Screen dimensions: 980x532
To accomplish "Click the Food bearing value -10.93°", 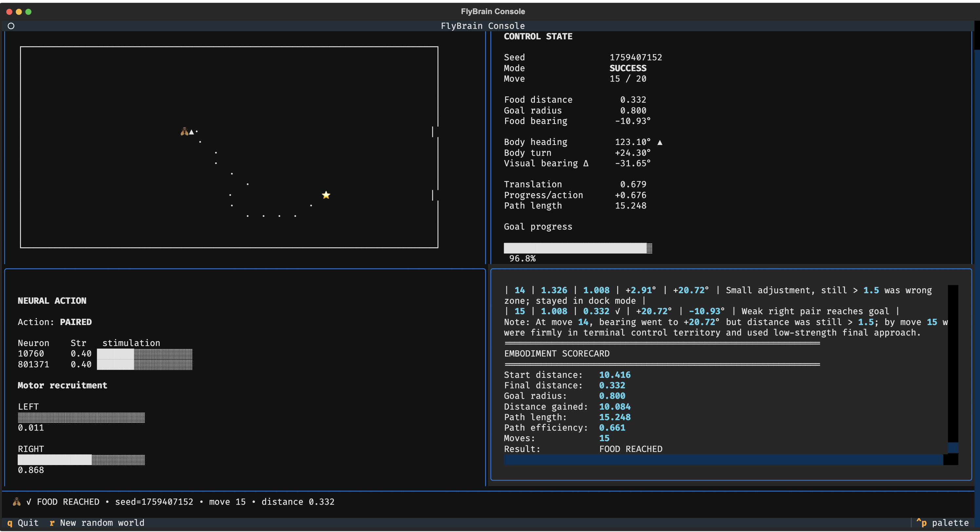I will pos(633,121).
